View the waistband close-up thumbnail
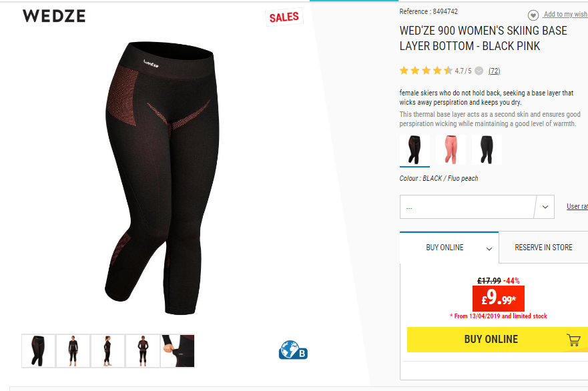This screenshot has width=588, height=391. 178,351
